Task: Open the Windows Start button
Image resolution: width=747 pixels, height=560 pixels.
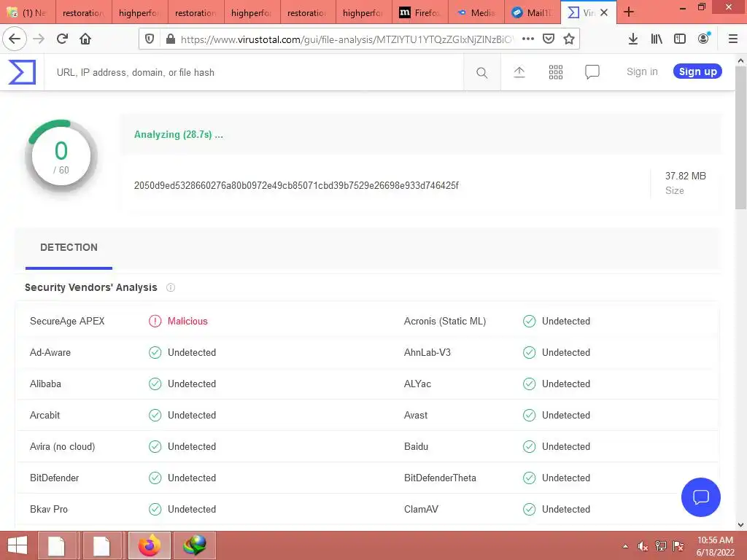Action: (x=18, y=545)
